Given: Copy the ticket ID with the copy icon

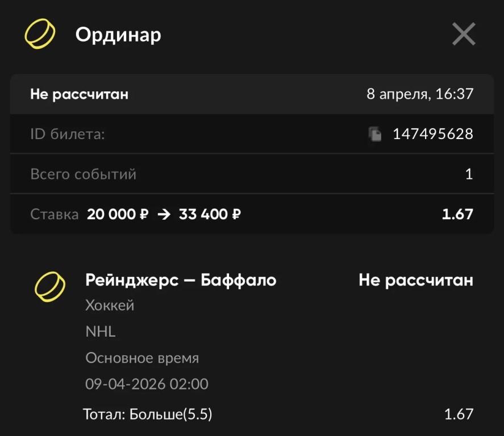Looking at the screenshot, I should coord(375,134).
